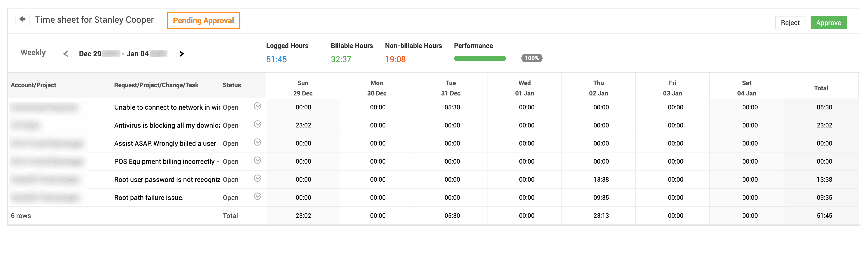Approve Stanley Cooper's timesheet
Viewport: 868px width, 258px height.
[x=828, y=22]
